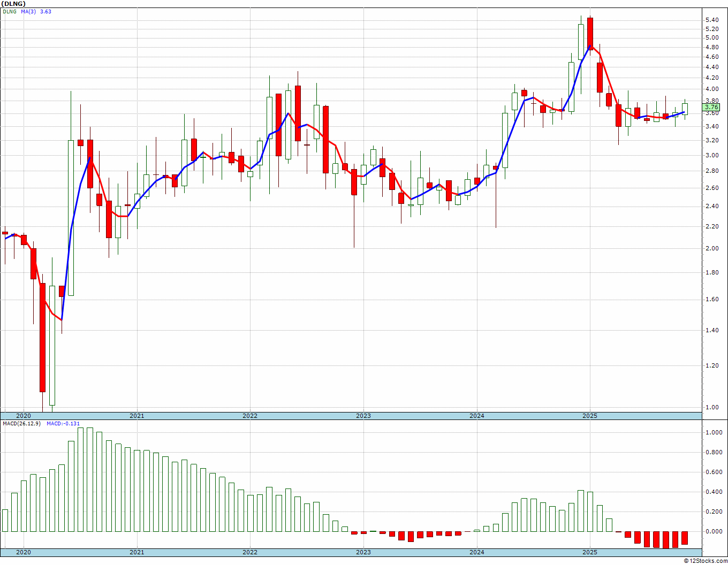
Task: Click the 2.20 price axis label
Action: click(x=712, y=227)
